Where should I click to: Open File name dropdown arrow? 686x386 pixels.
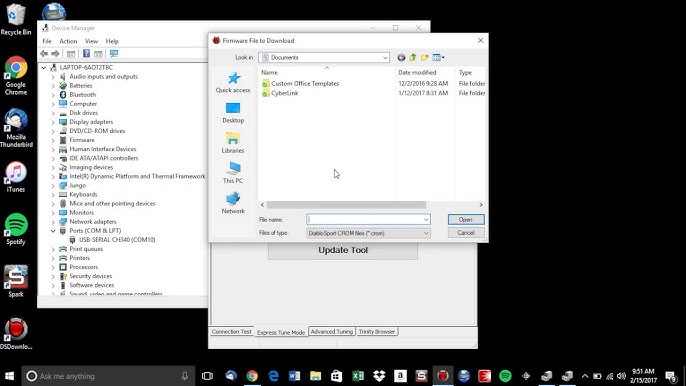(x=426, y=220)
